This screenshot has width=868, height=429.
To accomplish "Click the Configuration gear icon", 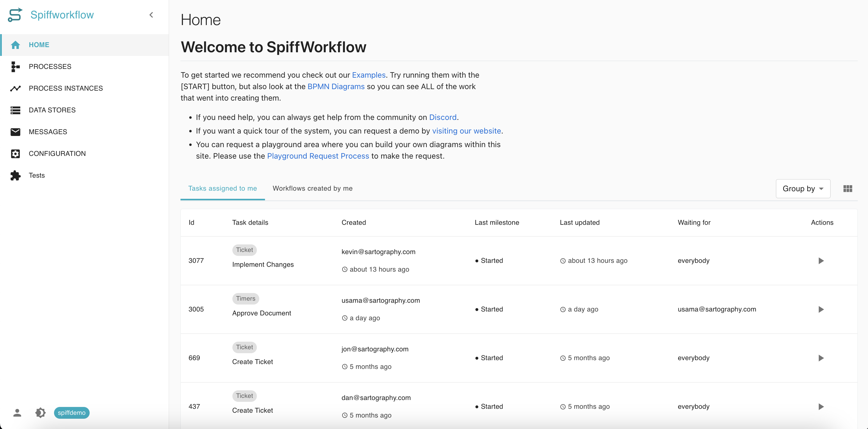I will point(15,153).
